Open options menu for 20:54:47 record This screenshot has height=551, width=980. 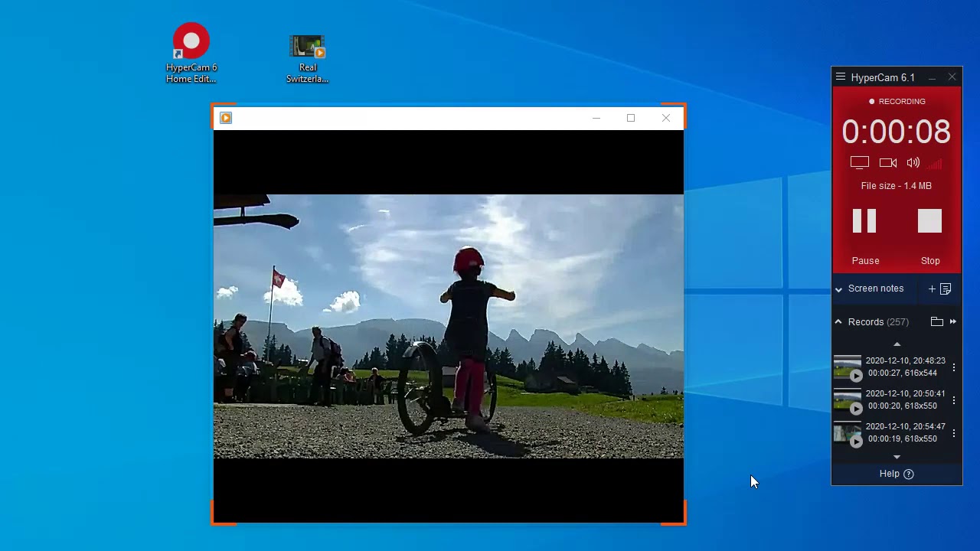pos(954,433)
